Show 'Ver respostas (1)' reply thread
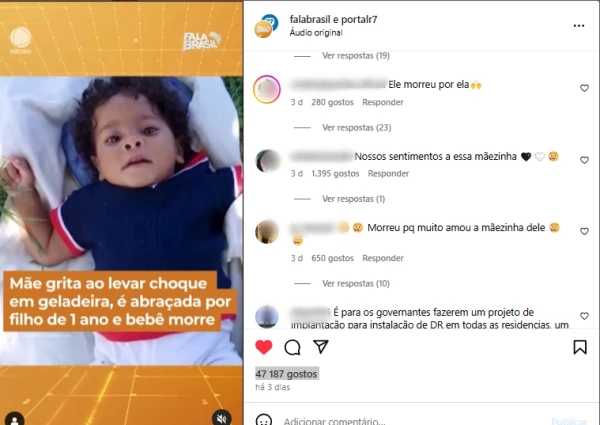600x425 pixels. 354,199
